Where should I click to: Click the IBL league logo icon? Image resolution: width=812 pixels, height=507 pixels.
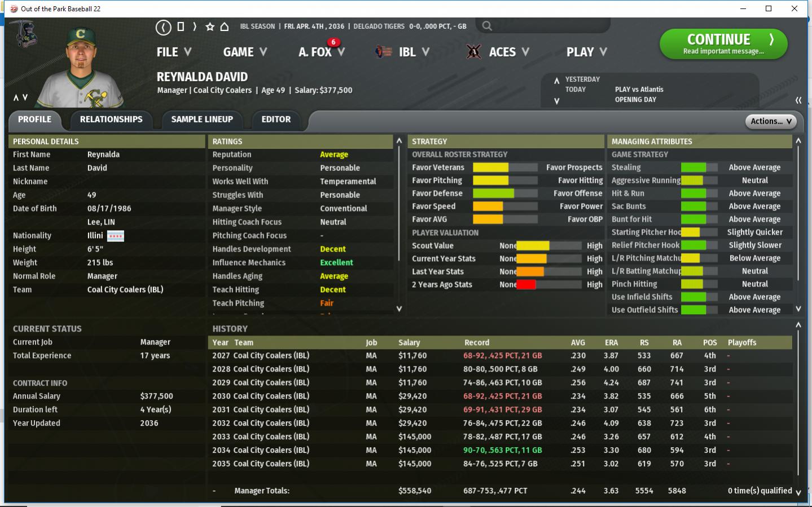click(x=384, y=52)
